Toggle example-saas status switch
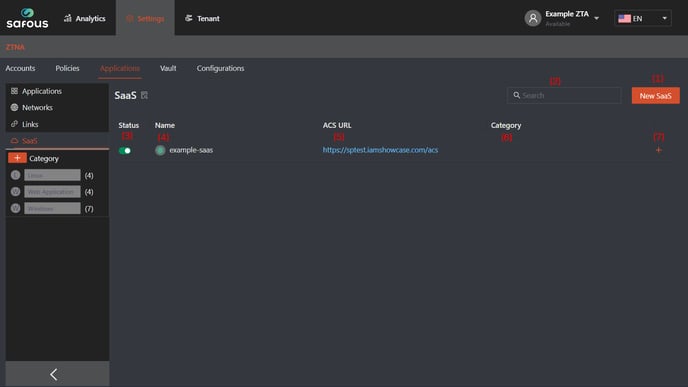The height and width of the screenshot is (387, 688). click(x=125, y=150)
